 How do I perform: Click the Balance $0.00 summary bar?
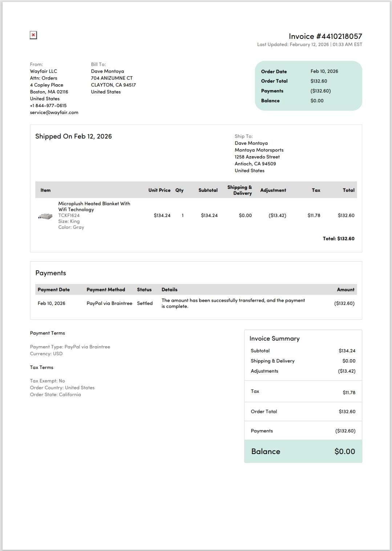(x=303, y=451)
